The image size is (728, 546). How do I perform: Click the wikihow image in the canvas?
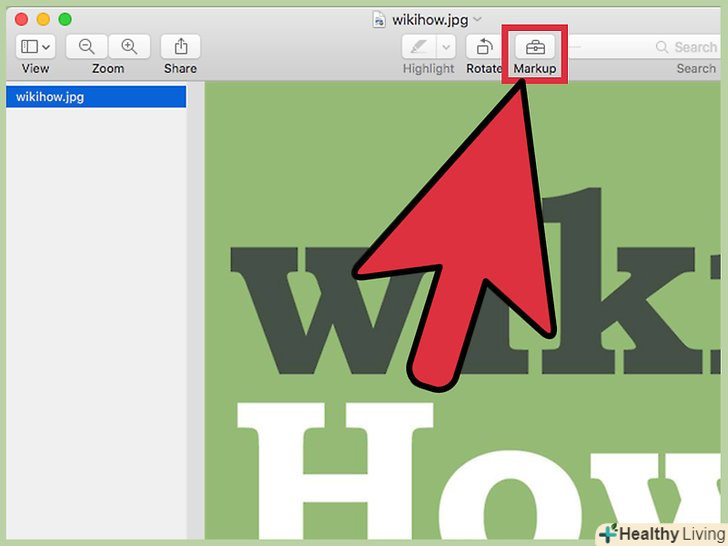(x=463, y=310)
